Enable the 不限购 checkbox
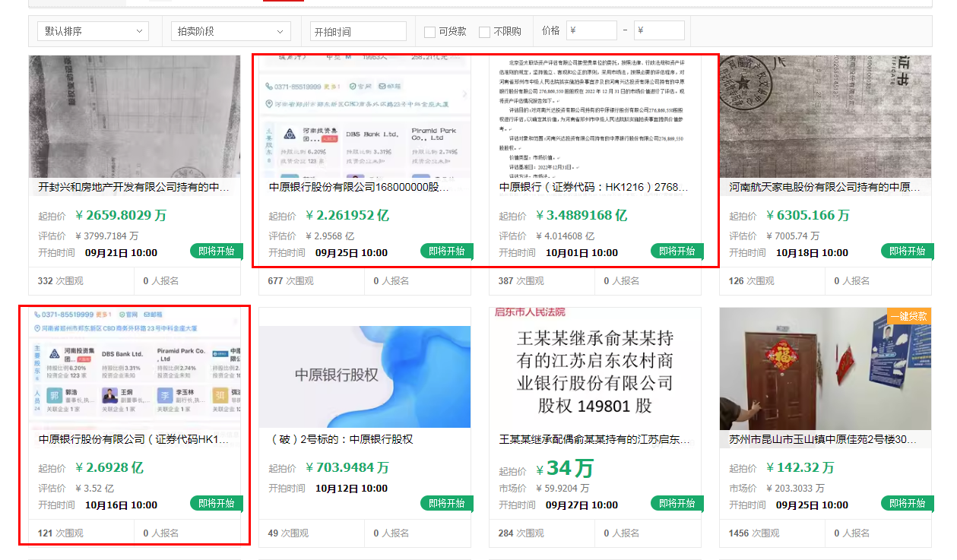The width and height of the screenshot is (957, 560). tap(484, 32)
